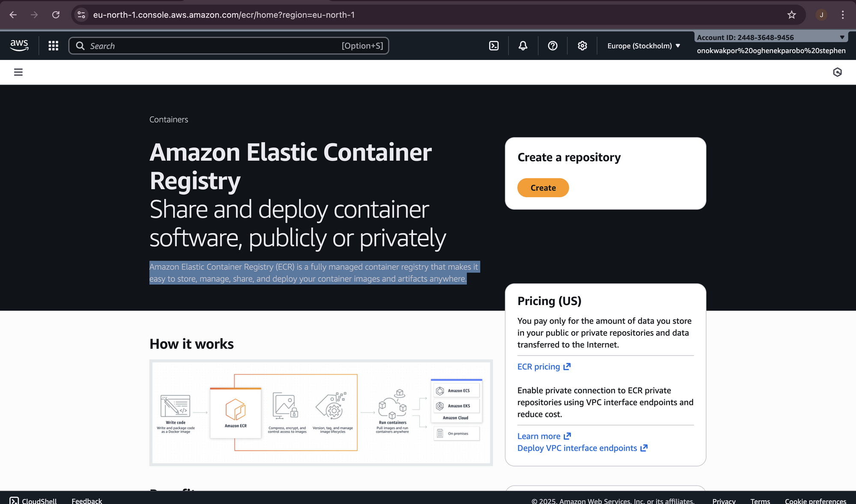Viewport: 856px width, 504px height.
Task: Reload the browser page
Action: pos(56,15)
